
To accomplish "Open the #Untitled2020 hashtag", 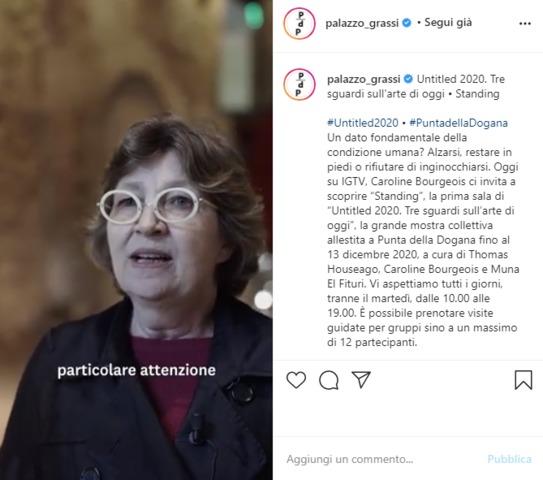I will pos(363,123).
